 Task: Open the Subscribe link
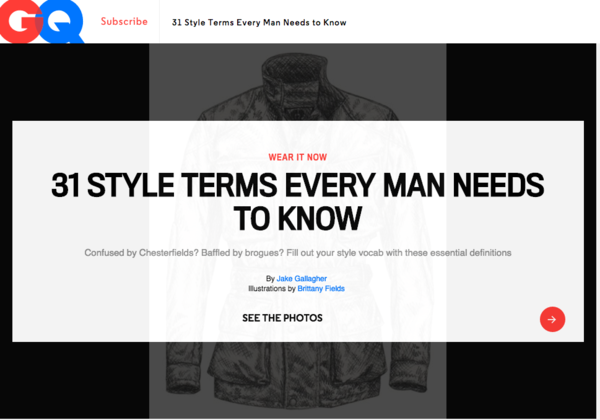[124, 21]
